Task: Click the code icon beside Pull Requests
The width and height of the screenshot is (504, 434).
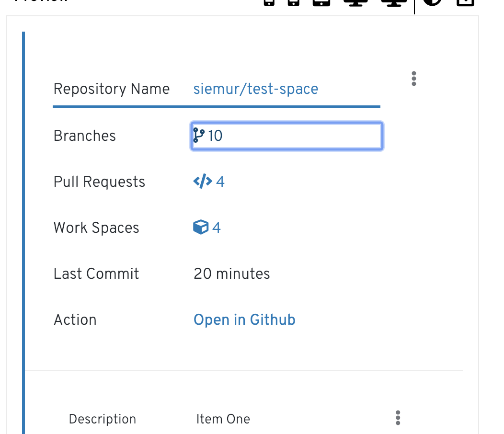Action: [x=203, y=181]
